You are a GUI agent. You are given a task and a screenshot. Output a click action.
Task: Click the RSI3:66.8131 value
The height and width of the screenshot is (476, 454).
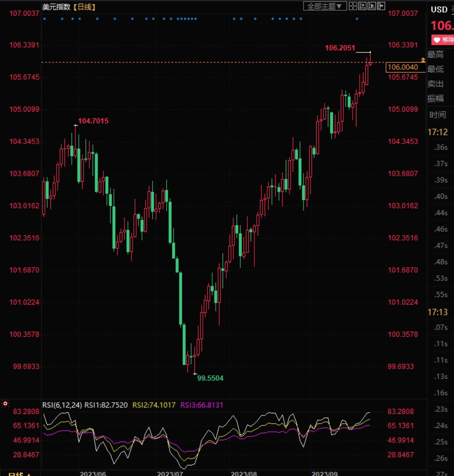coord(202,405)
